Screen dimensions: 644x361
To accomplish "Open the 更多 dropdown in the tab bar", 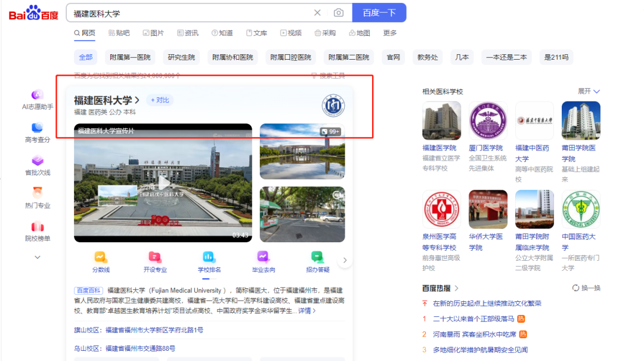I will coord(390,33).
